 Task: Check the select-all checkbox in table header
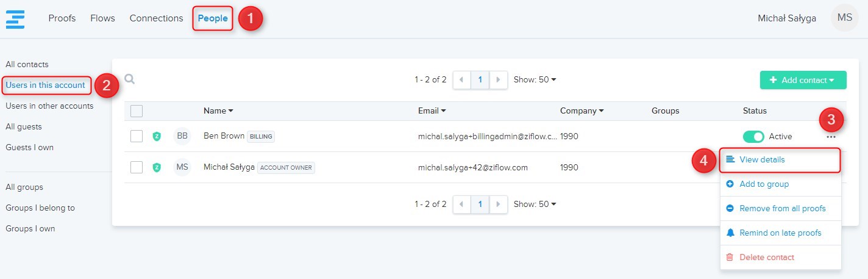coord(137,111)
